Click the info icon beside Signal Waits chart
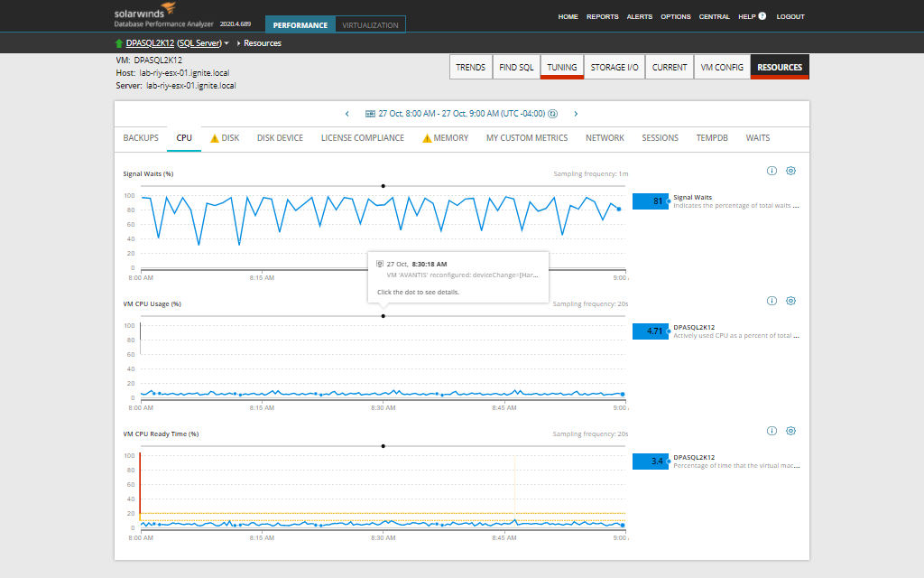This screenshot has height=578, width=924. coord(772,171)
